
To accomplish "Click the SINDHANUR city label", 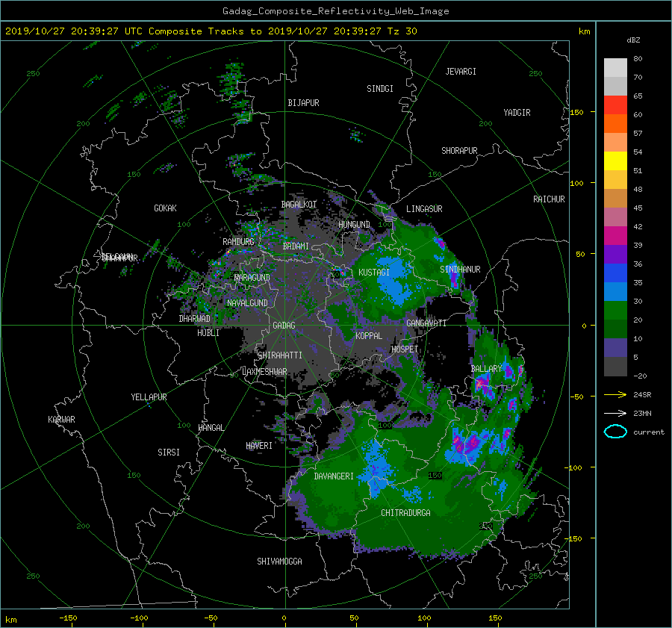I will [x=460, y=270].
